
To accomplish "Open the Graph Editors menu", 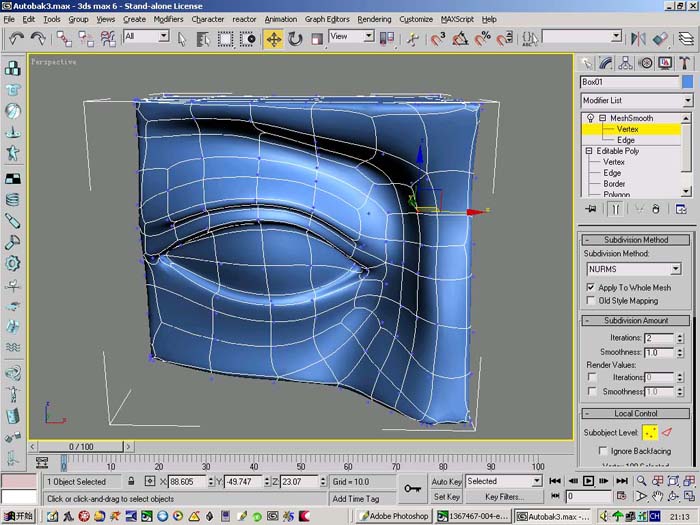I will point(327,19).
